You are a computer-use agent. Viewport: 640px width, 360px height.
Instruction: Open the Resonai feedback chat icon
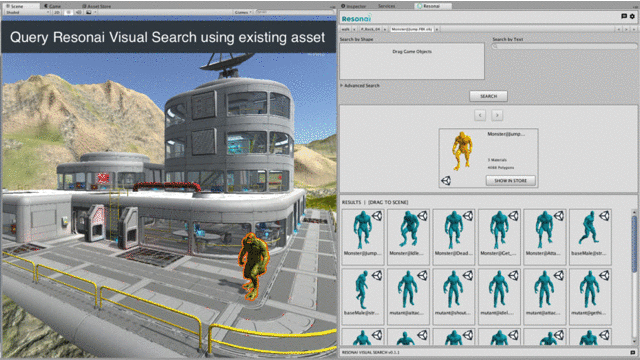[x=624, y=16]
